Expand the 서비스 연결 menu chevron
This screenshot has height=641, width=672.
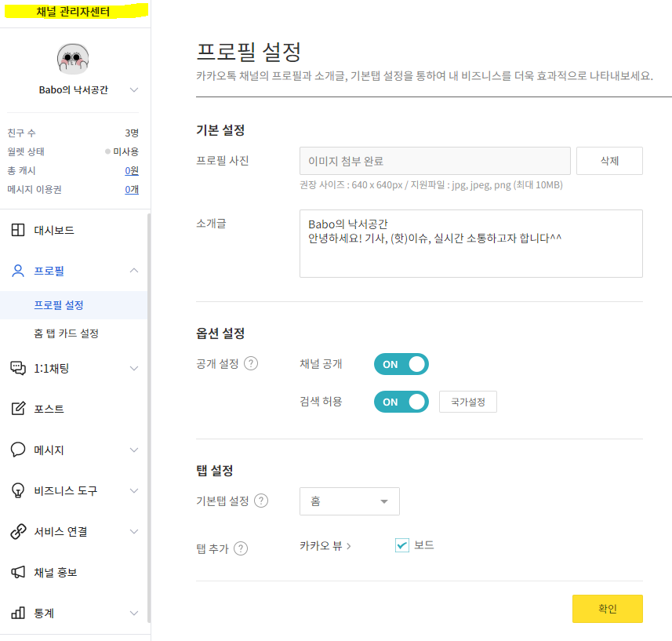134,532
